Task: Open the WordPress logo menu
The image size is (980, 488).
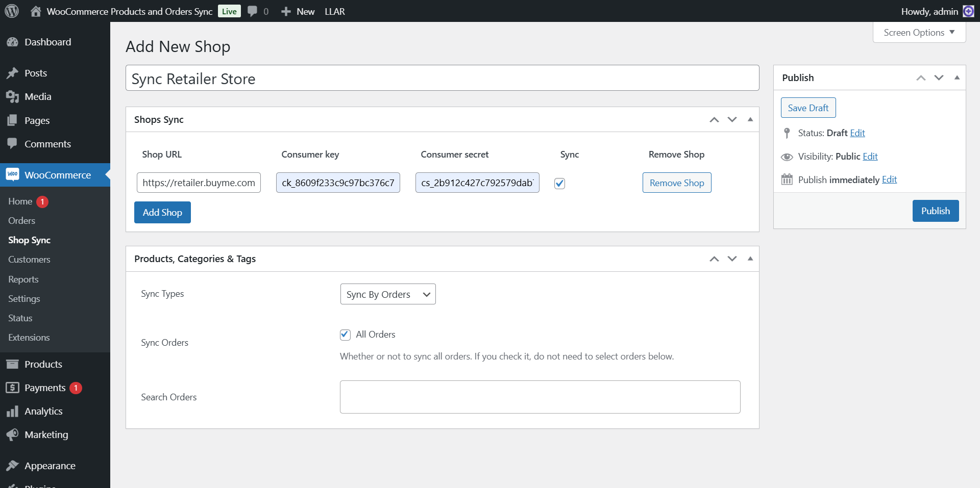Action: click(11, 11)
